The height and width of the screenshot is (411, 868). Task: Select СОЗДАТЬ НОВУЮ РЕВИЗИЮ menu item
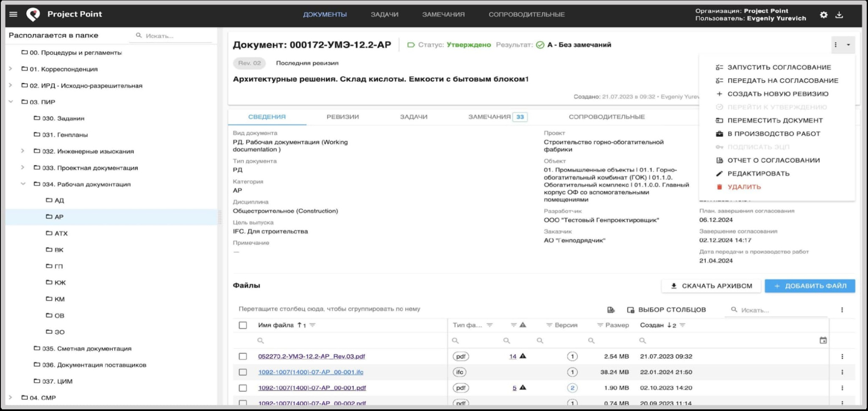point(778,94)
